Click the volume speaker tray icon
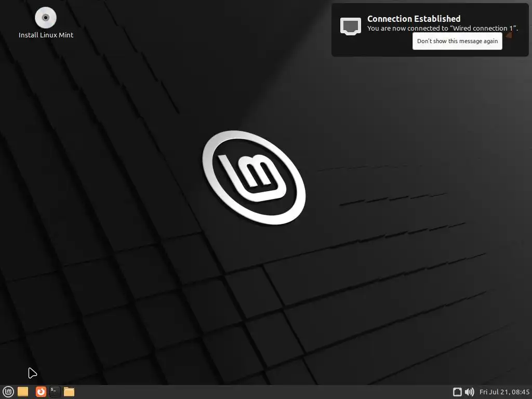 click(x=469, y=392)
